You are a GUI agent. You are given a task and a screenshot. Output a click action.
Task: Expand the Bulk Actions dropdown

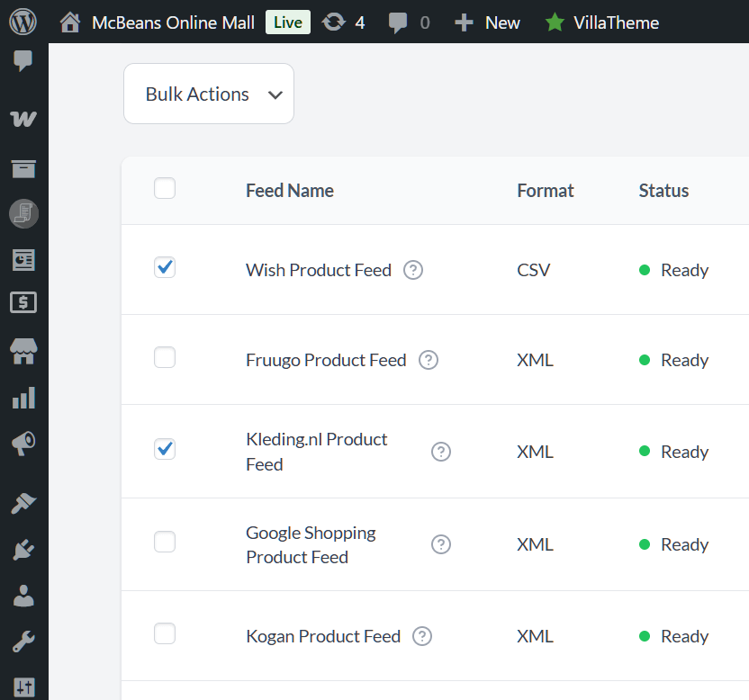click(x=209, y=94)
